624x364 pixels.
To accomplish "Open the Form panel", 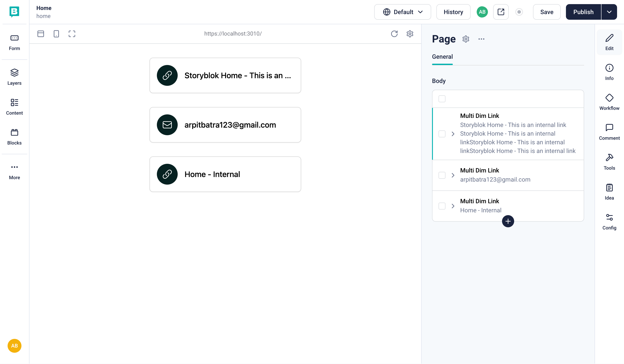I will [x=14, y=43].
